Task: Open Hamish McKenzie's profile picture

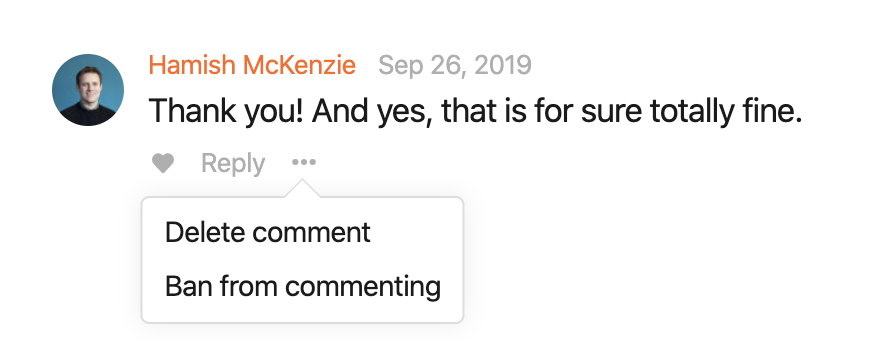Action: [88, 90]
